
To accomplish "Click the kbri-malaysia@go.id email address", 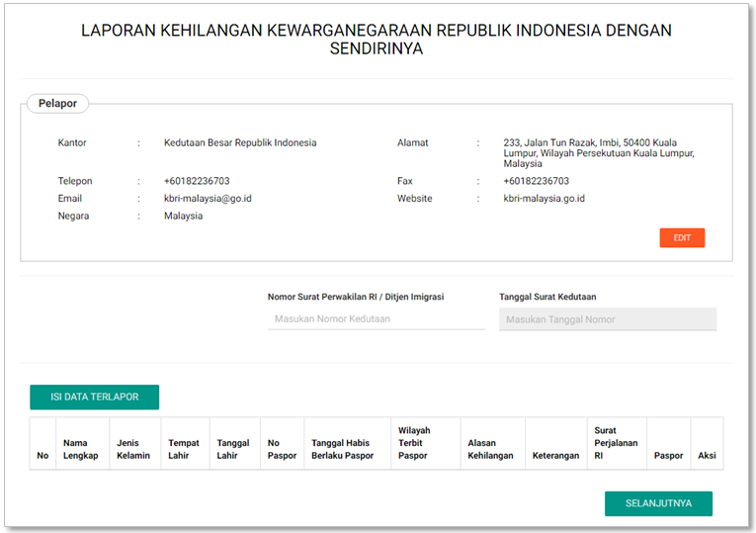I will point(208,199).
